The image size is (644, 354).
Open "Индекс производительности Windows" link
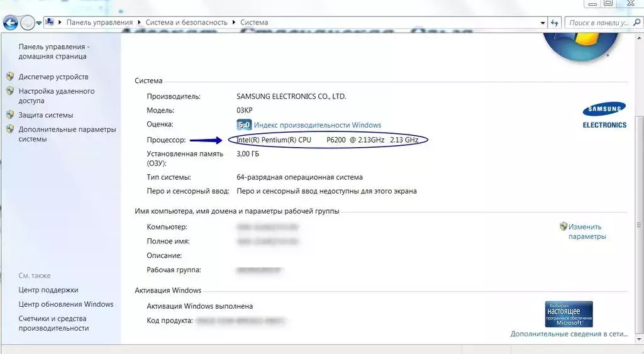tap(317, 125)
